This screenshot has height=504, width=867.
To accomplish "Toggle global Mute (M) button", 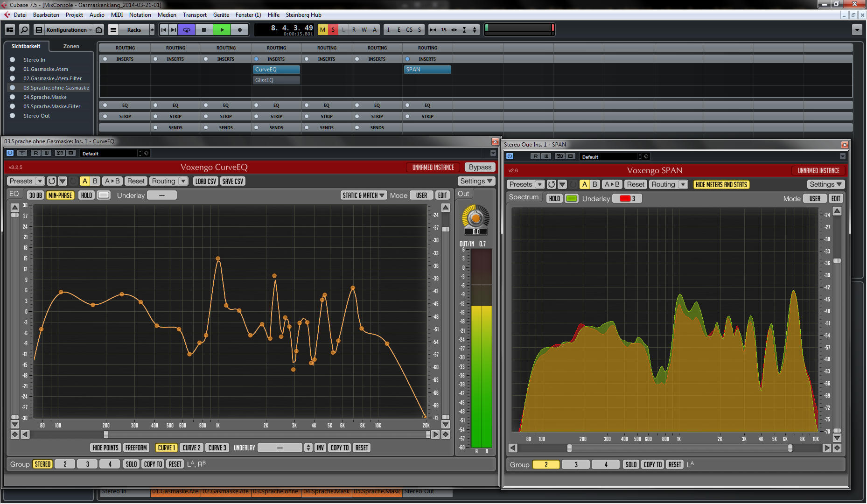I will [x=322, y=30].
